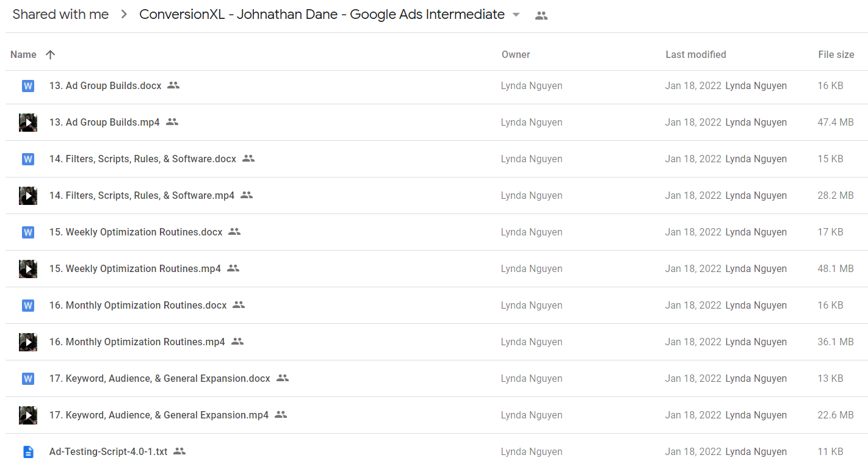This screenshot has width=868, height=466.
Task: Select 16. Monthly Optimization Routines.mp4
Action: tap(137, 342)
